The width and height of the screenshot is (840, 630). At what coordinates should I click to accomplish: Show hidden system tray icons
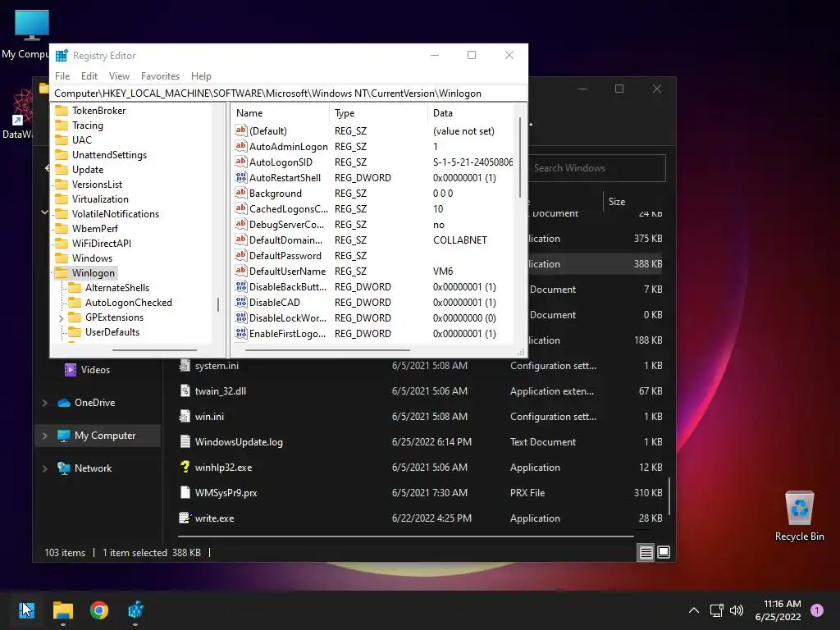694,609
